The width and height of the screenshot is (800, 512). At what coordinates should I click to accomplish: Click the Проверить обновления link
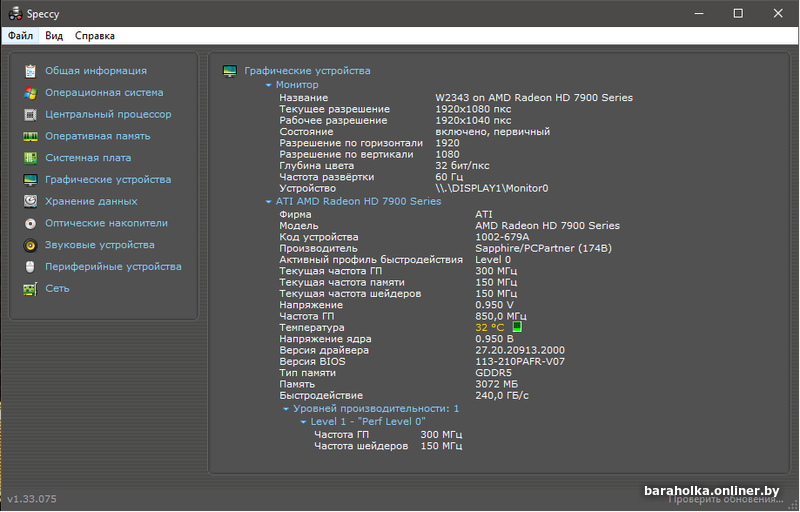click(726, 499)
